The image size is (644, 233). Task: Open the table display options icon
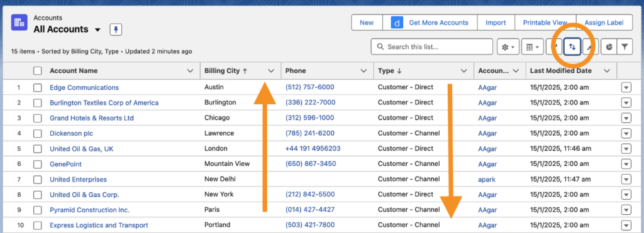(x=533, y=47)
